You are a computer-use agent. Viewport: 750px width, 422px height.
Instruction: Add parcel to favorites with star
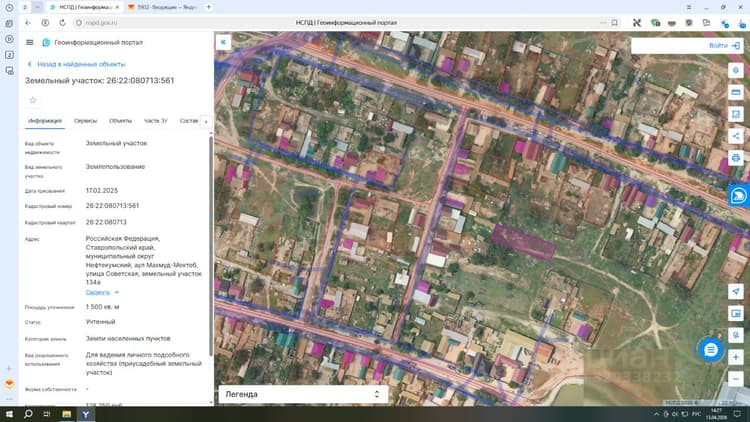(x=33, y=100)
